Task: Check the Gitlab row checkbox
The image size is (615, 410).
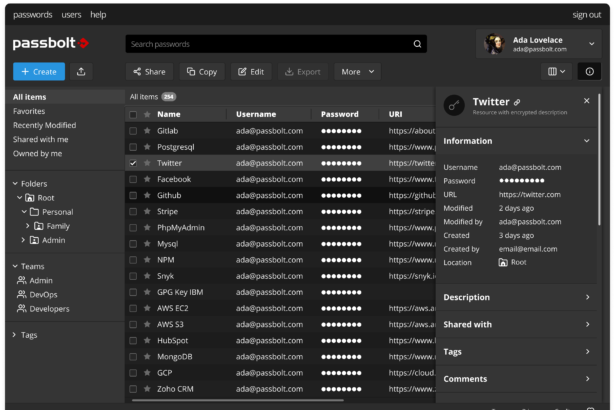Action: [133, 131]
